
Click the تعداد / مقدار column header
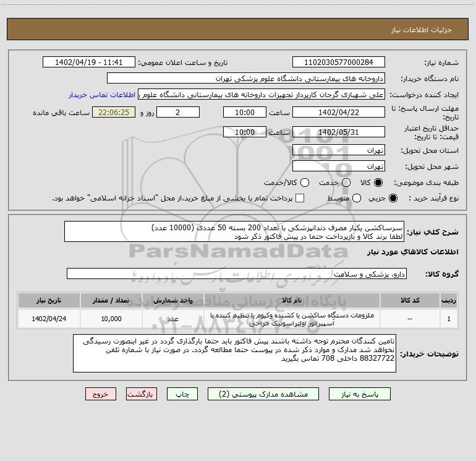click(x=111, y=300)
